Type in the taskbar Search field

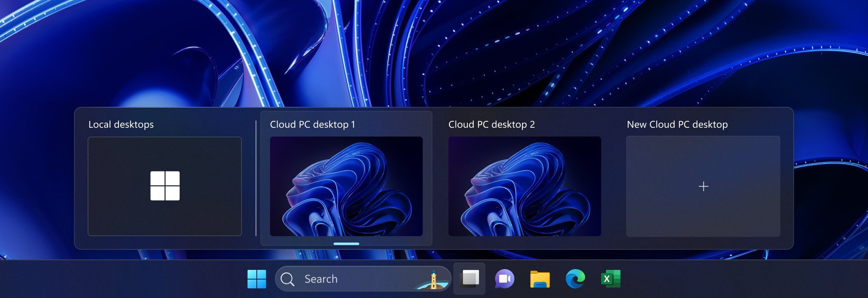tap(354, 279)
